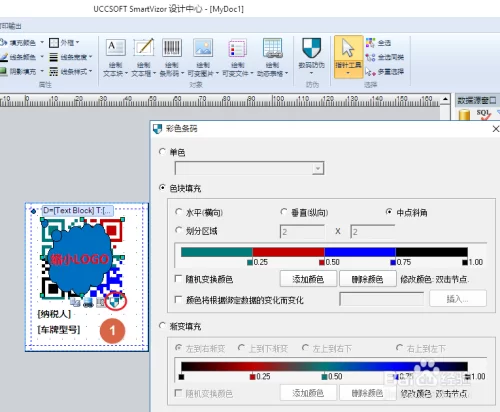Screen dimensions: 500x412
Task: Click the scroll up arrow beside the ruler
Action: 445,99
